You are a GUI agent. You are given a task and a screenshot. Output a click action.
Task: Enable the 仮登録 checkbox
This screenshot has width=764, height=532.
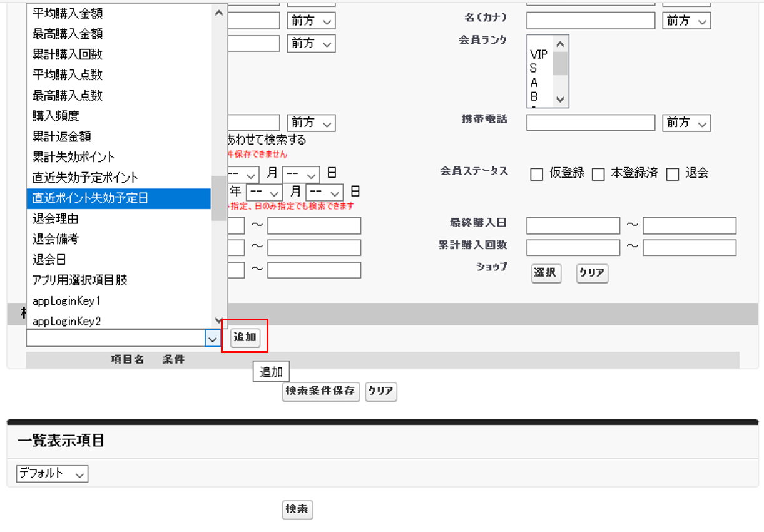(536, 175)
